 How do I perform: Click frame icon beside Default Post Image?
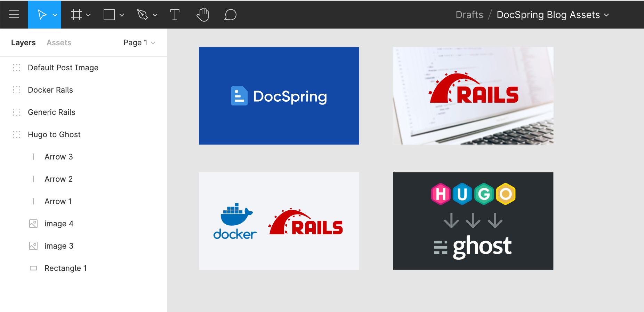(x=17, y=68)
